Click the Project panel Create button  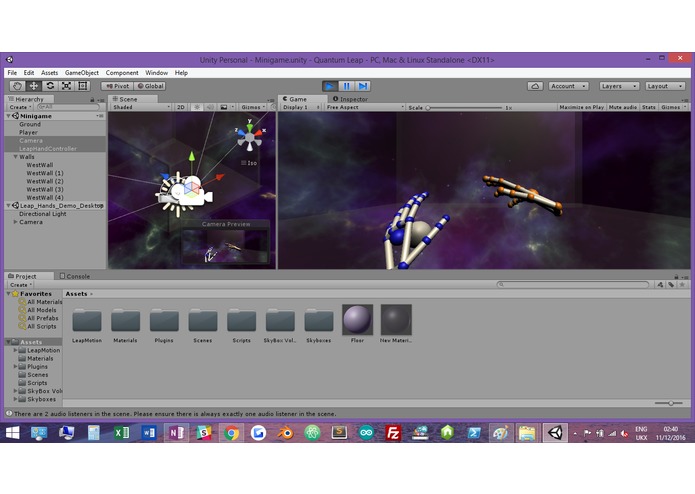tap(20, 285)
